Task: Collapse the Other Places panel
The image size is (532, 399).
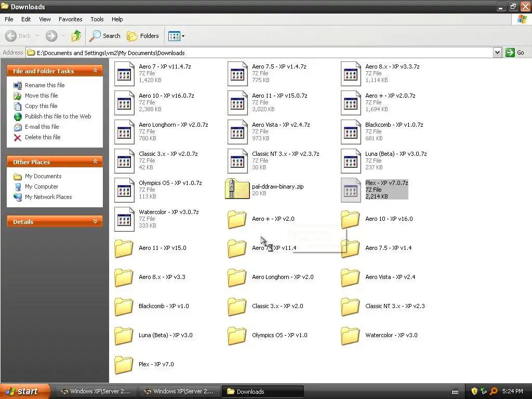Action: 96,162
